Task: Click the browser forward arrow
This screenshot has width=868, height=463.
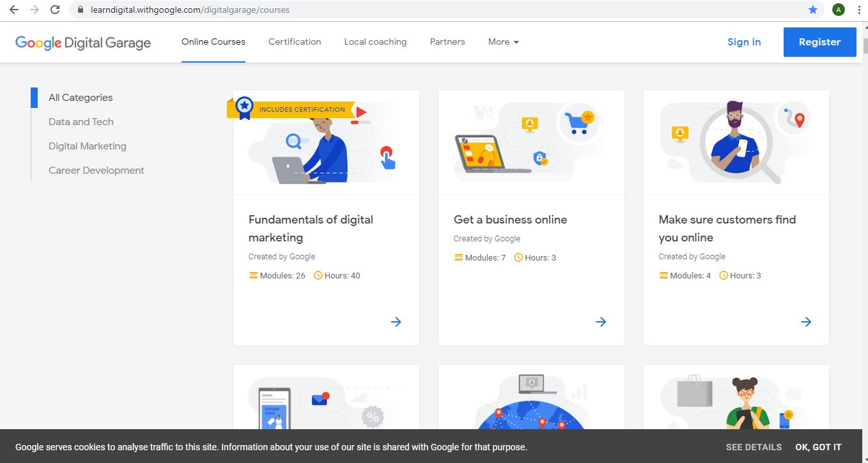Action: (35, 10)
